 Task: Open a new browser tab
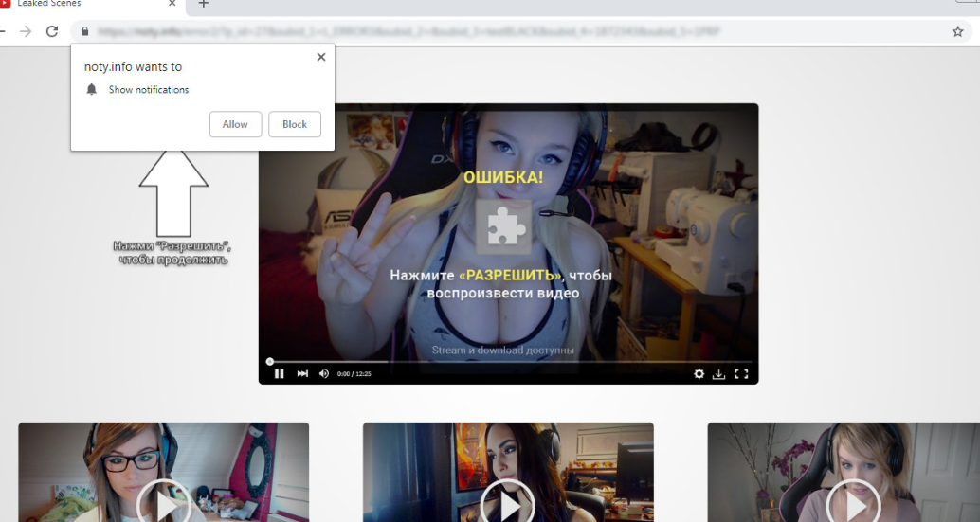coord(203,5)
